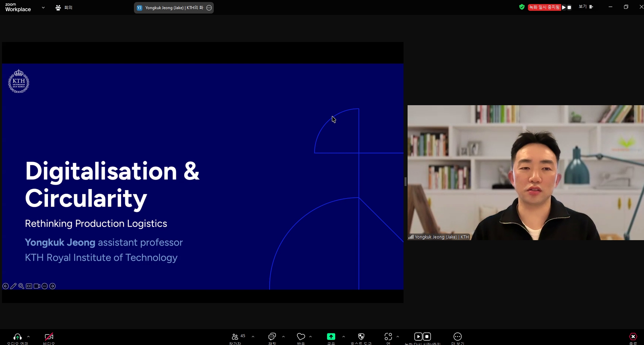Resume the paused recording with play button
Viewport: 644px width, 345px height.
tap(564, 7)
